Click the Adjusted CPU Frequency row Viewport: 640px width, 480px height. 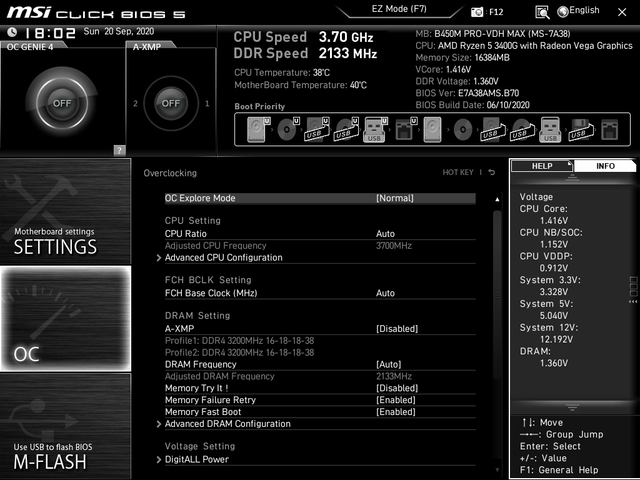coord(320,246)
